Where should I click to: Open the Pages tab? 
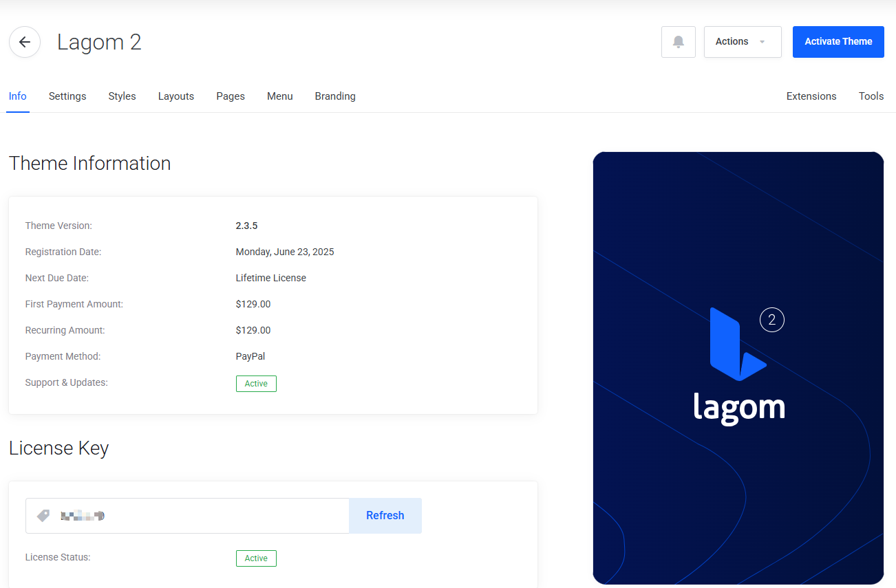tap(231, 96)
